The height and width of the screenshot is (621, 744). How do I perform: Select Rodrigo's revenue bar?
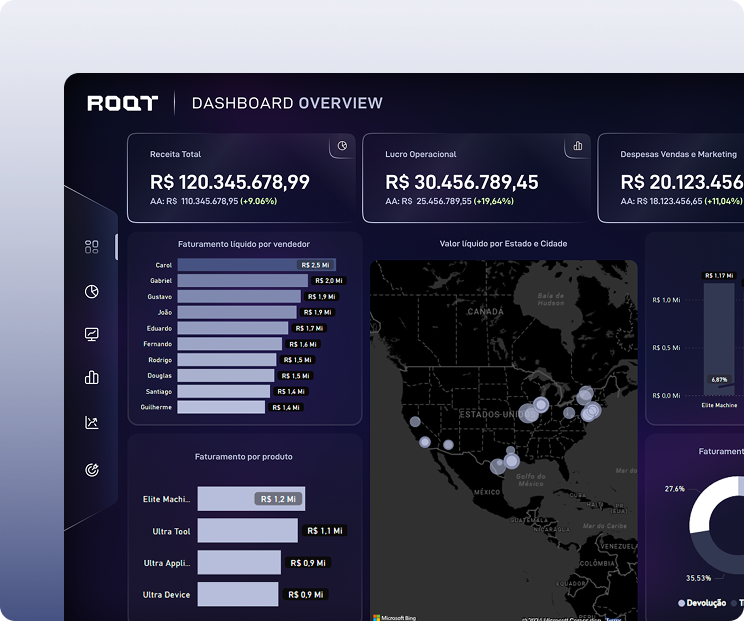click(x=227, y=360)
